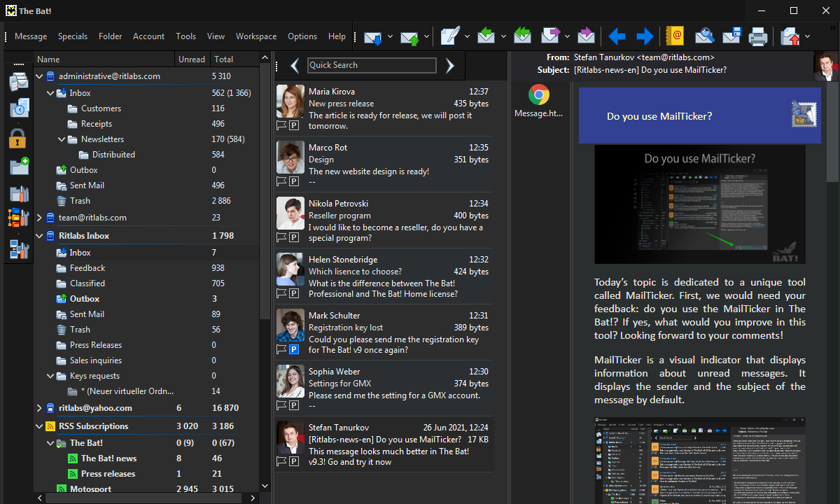Screen dimensions: 840x504
Task: Click the folder tree vertical scrollbar
Action: (x=265, y=192)
